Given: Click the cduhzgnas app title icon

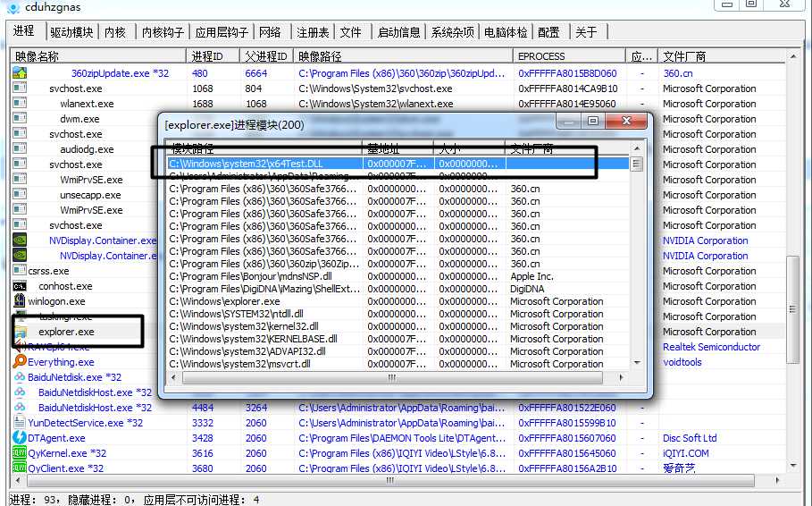Looking at the screenshot, I should tap(13, 7).
